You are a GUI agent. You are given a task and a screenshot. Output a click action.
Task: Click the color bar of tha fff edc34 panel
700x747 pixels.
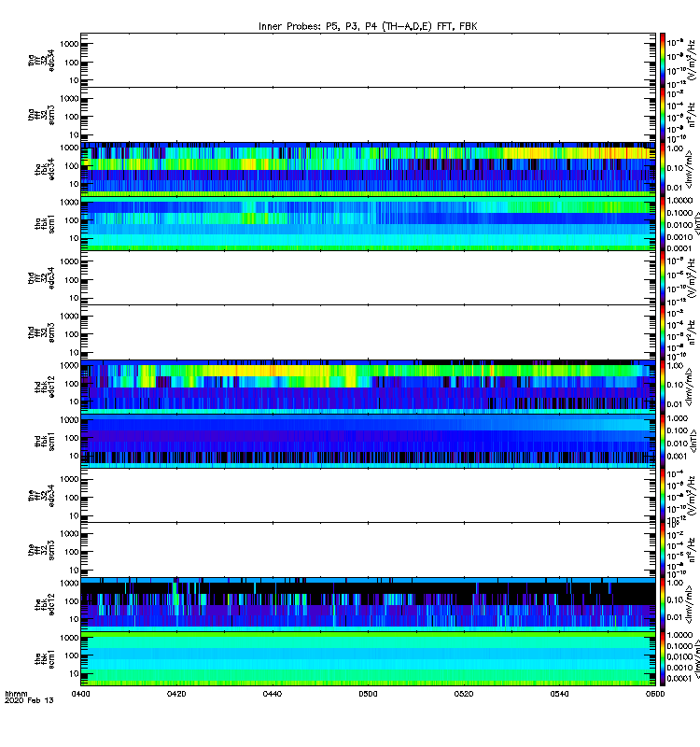pyautogui.click(x=662, y=60)
